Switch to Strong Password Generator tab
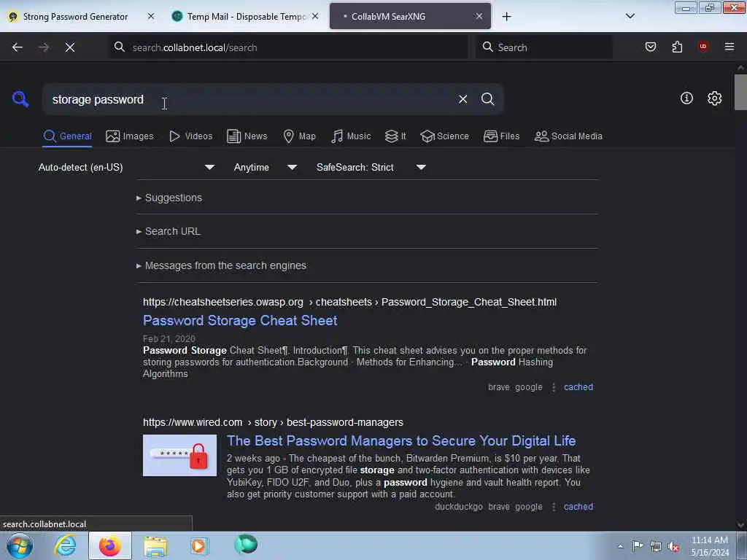 pyautogui.click(x=75, y=17)
